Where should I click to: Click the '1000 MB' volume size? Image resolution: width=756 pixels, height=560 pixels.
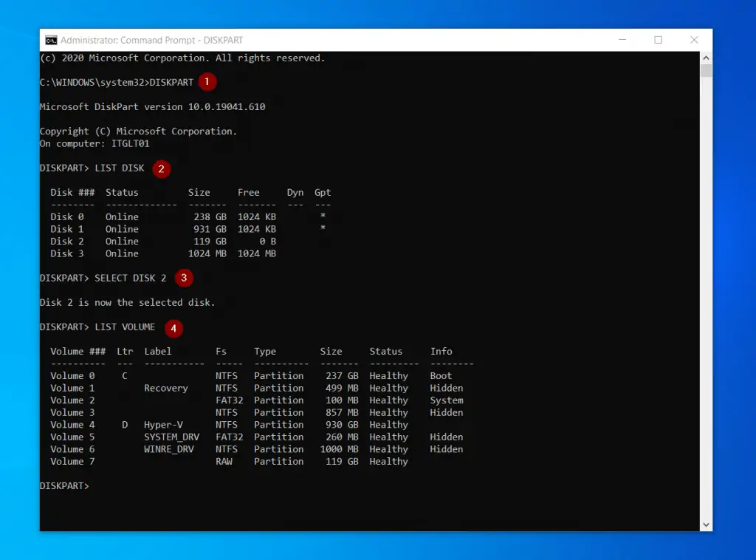pyautogui.click(x=340, y=449)
